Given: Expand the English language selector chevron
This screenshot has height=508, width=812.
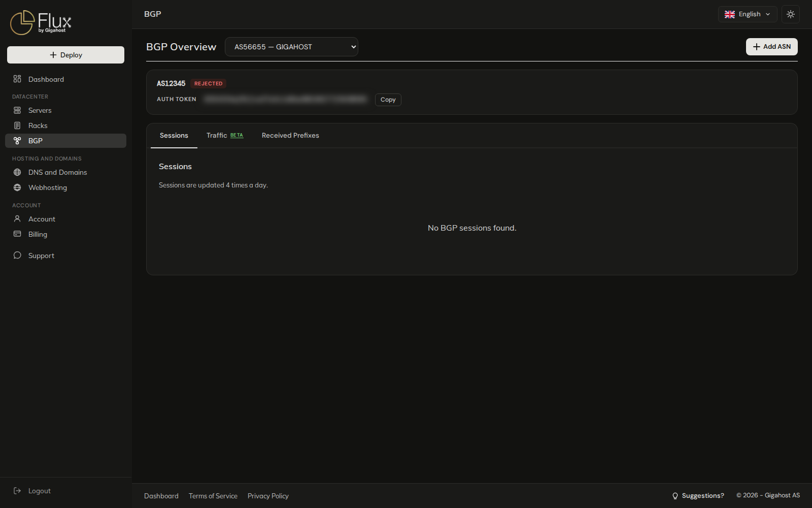Looking at the screenshot, I should coord(768,14).
